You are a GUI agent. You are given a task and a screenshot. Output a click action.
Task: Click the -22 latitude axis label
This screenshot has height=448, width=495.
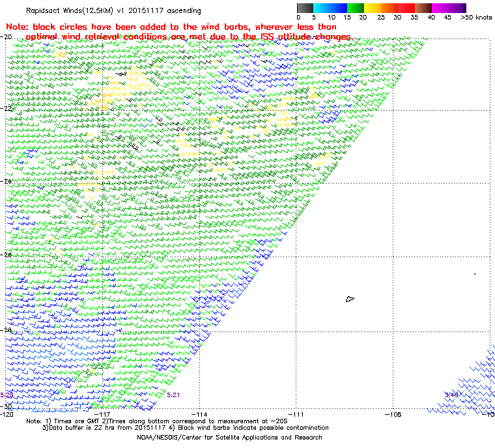[x=6, y=108]
